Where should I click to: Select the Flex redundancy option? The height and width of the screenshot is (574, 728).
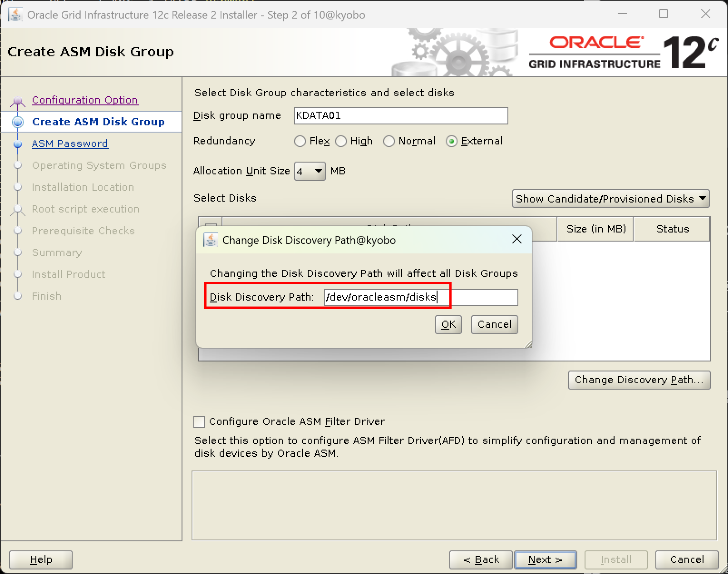300,141
